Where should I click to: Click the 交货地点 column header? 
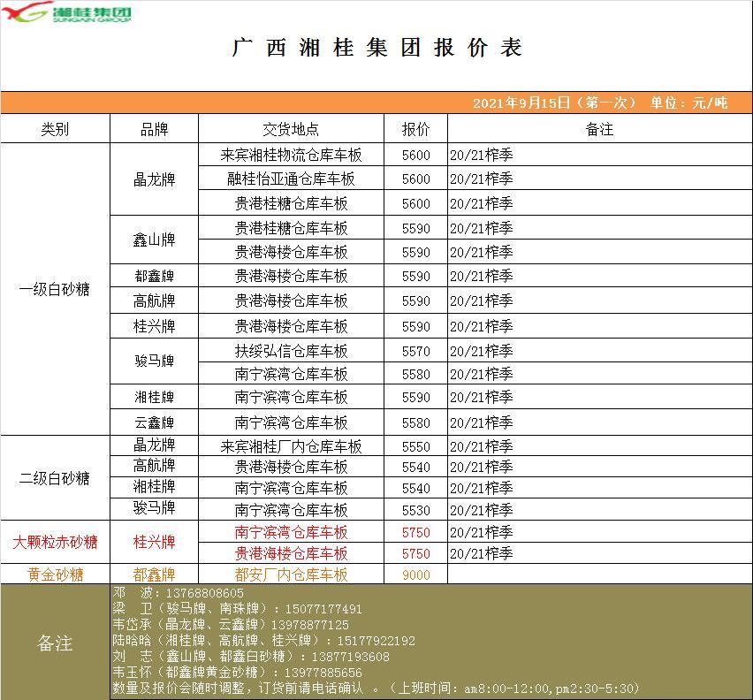point(291,129)
